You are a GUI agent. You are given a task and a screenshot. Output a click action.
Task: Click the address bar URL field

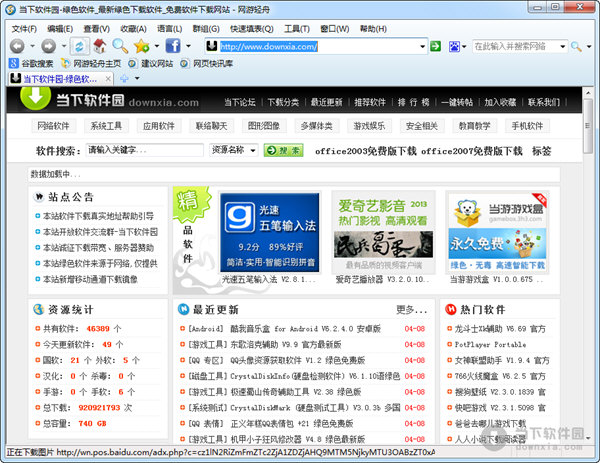[318, 47]
